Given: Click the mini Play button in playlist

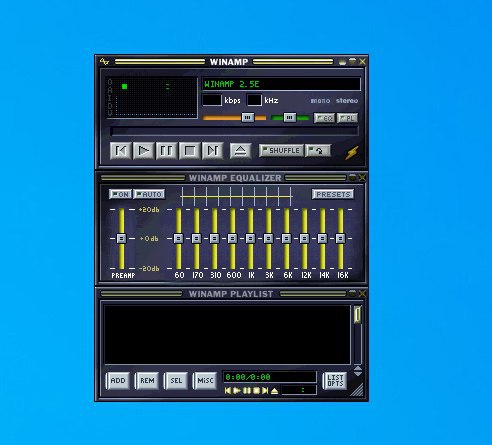Looking at the screenshot, I should (x=237, y=391).
